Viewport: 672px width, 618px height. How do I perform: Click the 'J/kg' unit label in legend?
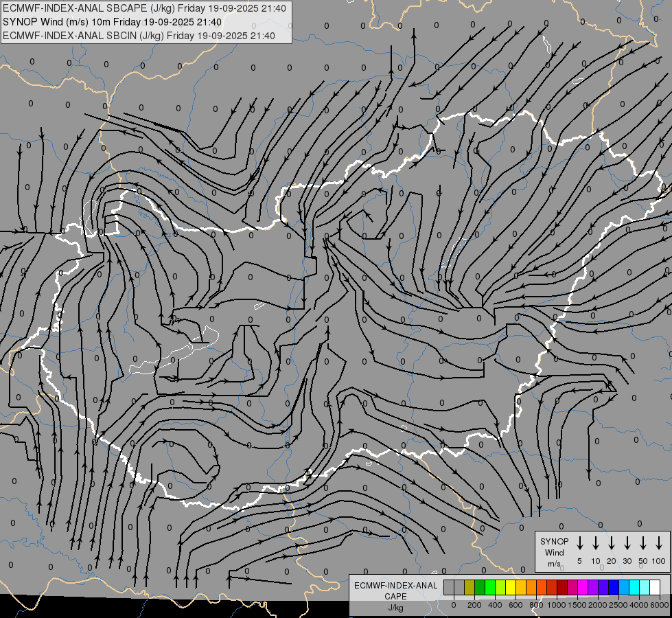tap(395, 608)
